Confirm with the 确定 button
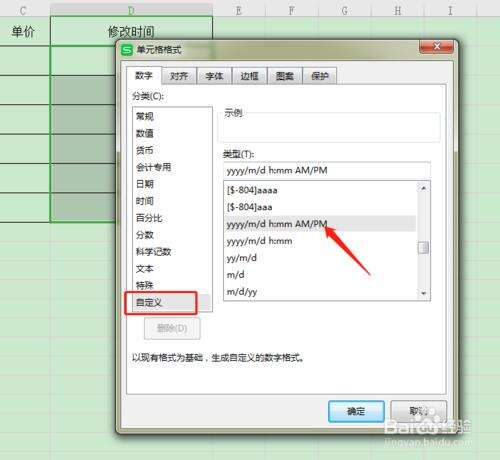Viewport: 500px width, 460px height. [356, 411]
